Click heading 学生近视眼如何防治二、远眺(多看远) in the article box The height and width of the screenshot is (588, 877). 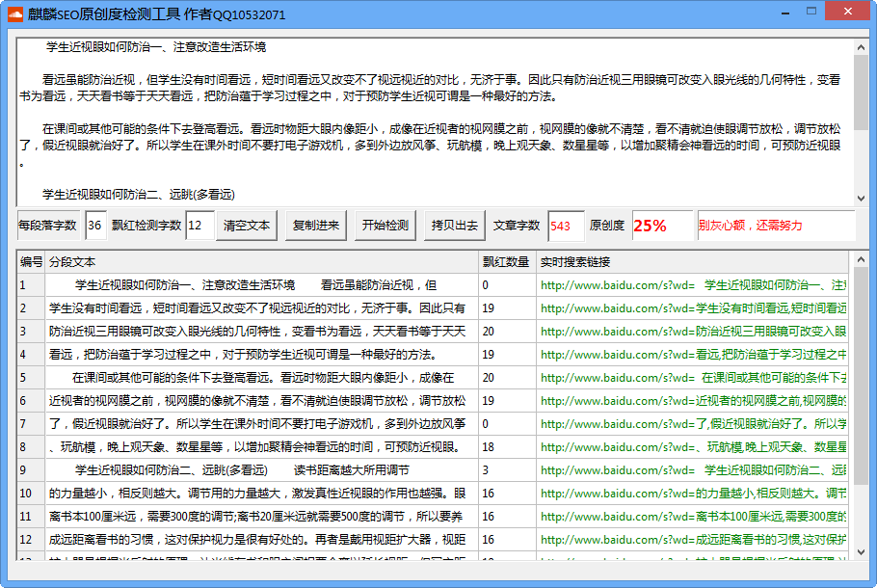point(139,194)
